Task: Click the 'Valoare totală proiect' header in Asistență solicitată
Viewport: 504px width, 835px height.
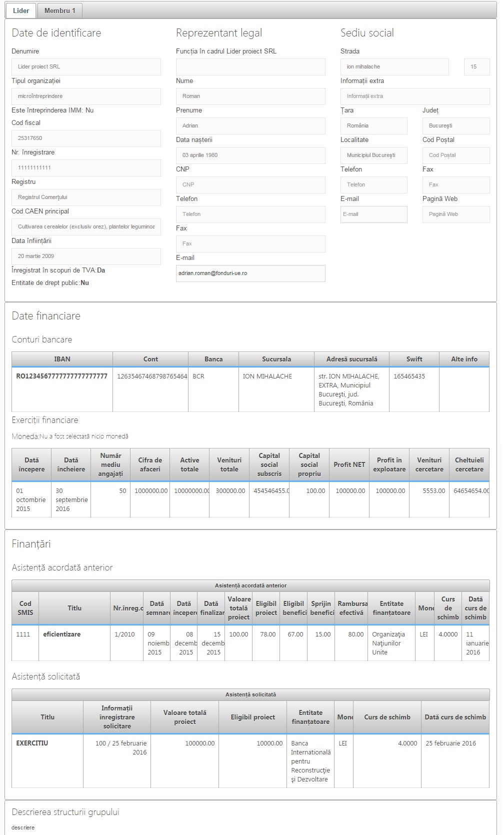Action: click(x=185, y=717)
